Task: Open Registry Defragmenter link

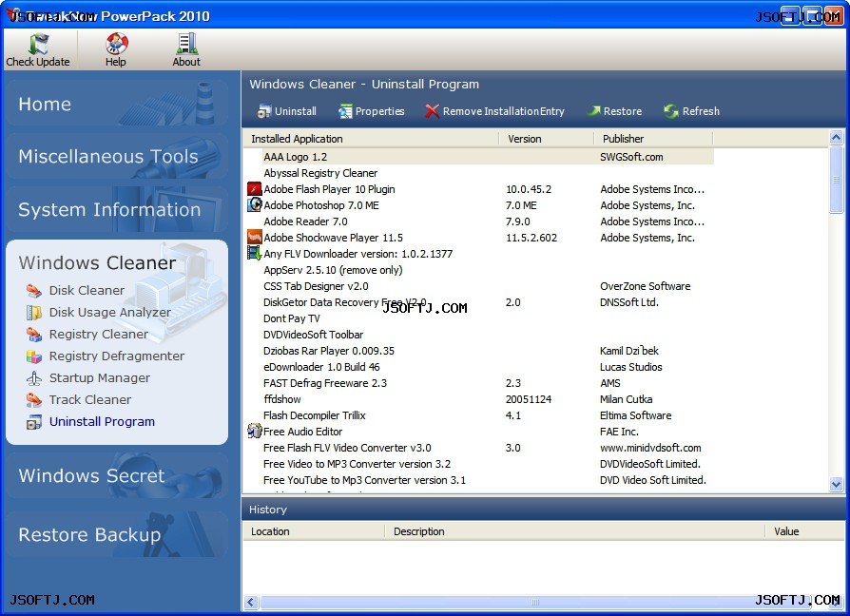Action: pos(117,356)
